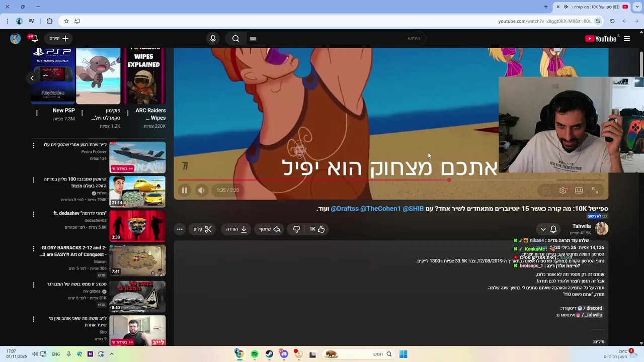Open the fighter jet live stream thumbnail
The height and width of the screenshot is (362, 644).
click(x=137, y=157)
